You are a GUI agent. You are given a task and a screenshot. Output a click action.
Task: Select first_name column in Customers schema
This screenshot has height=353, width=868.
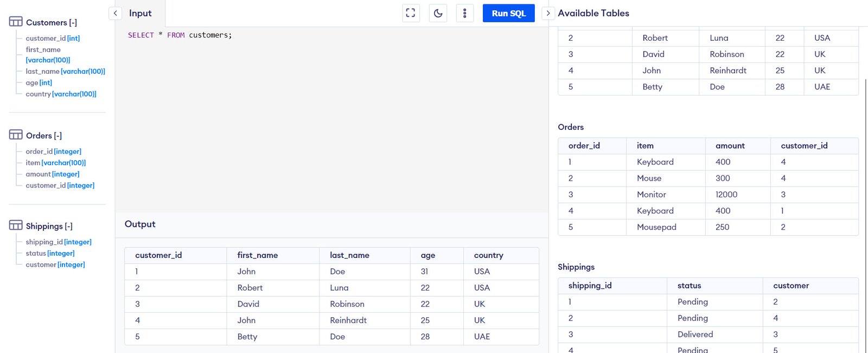pyautogui.click(x=48, y=54)
